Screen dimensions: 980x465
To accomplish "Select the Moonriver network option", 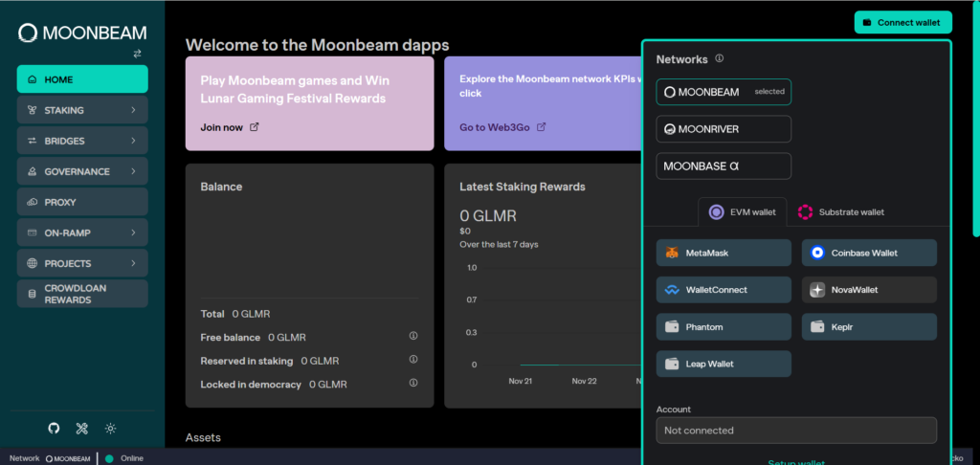I will click(724, 129).
